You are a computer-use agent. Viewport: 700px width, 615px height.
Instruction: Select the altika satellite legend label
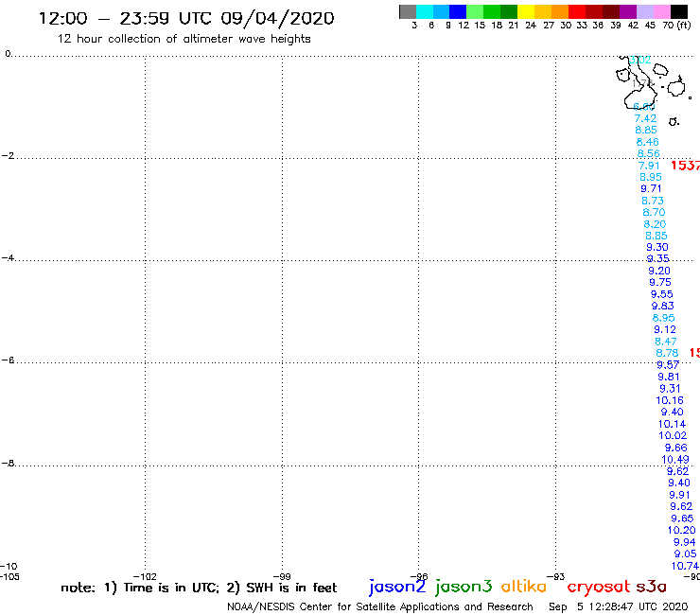(524, 587)
